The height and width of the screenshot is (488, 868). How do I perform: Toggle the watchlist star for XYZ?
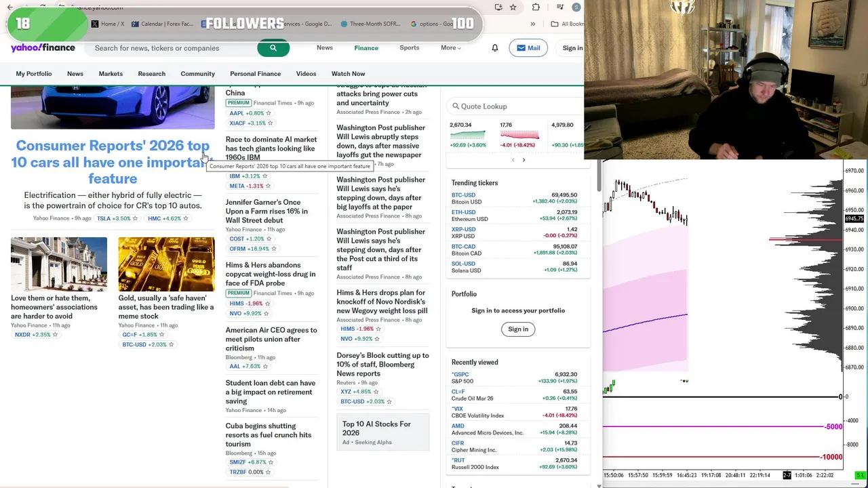pos(376,392)
